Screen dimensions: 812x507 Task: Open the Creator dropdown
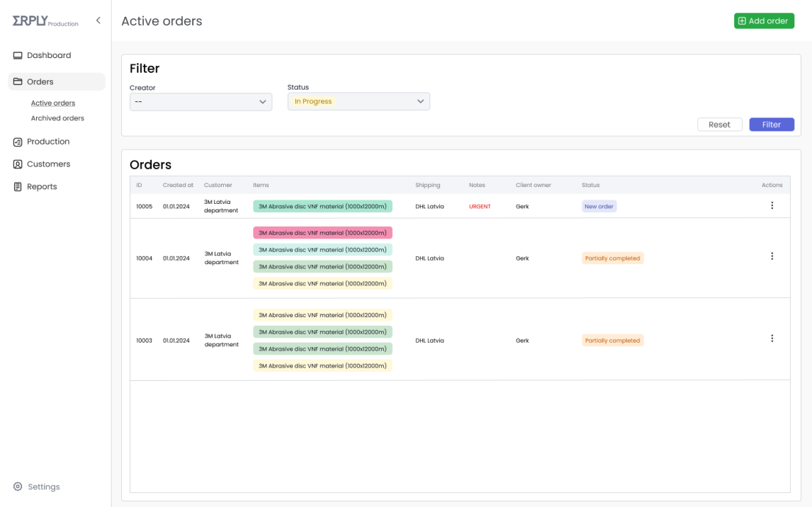[x=201, y=102]
